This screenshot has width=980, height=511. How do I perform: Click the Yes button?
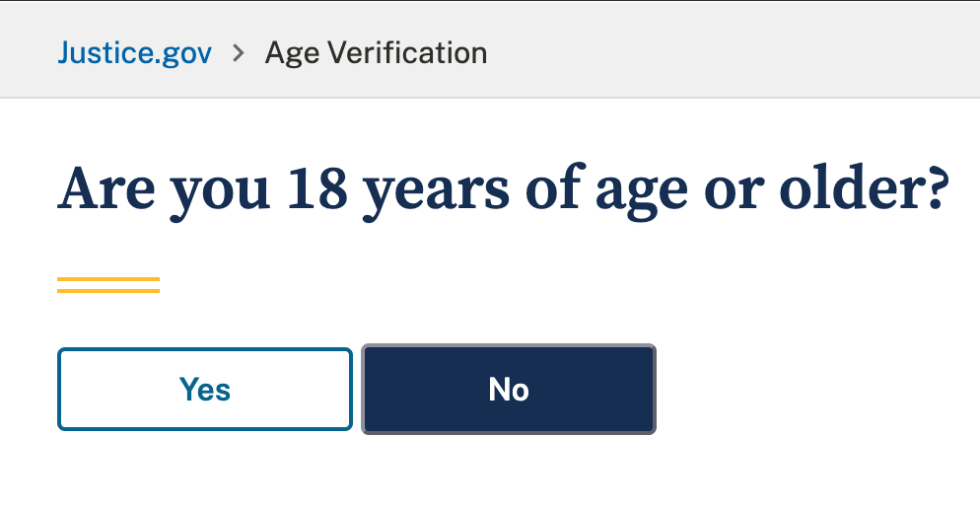pyautogui.click(x=205, y=390)
